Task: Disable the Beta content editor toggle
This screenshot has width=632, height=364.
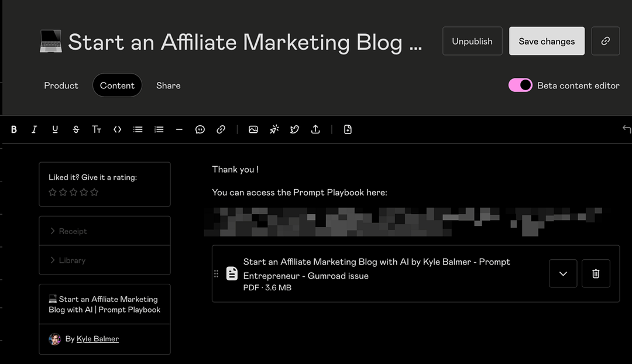Action: pyautogui.click(x=520, y=85)
